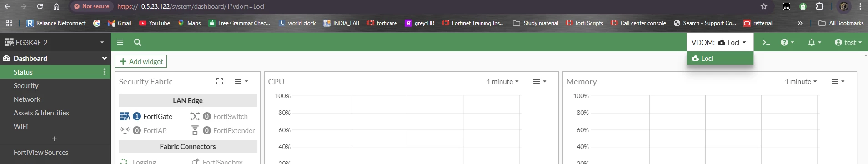Open the browser apps grid icon

(x=9, y=23)
